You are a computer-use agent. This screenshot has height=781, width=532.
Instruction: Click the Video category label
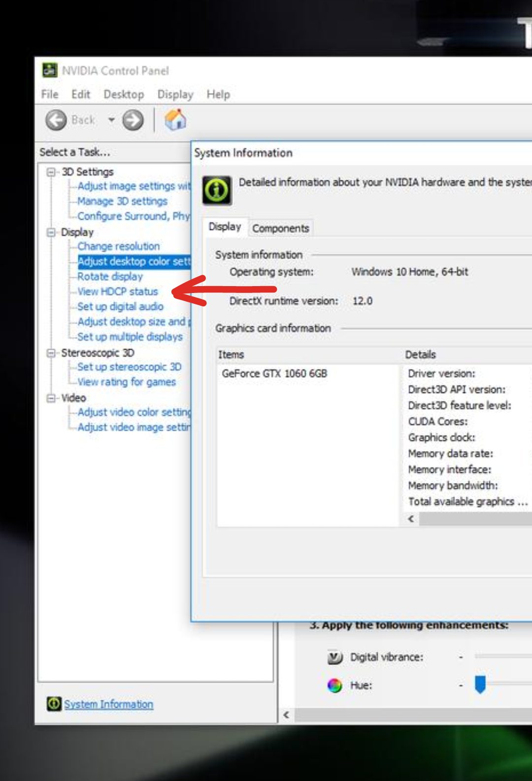(73, 398)
